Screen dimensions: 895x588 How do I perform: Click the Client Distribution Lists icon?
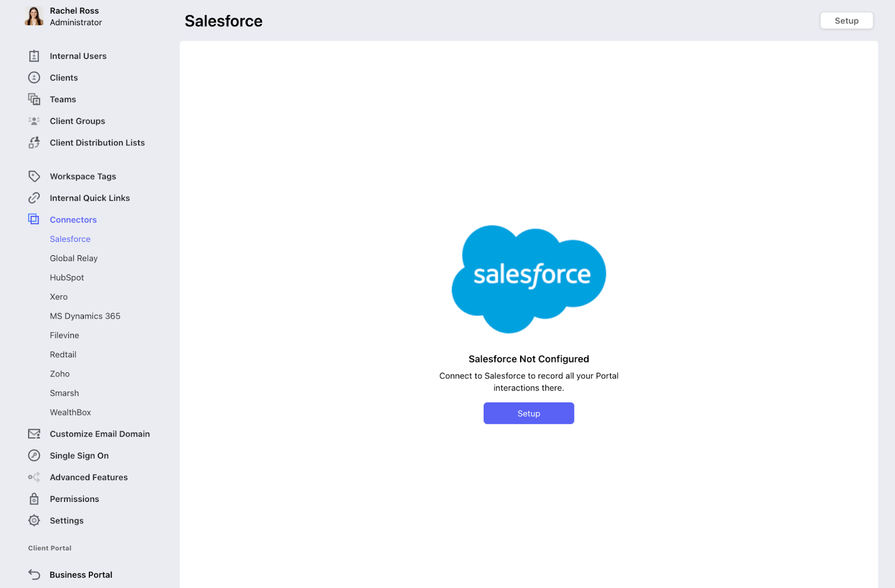tap(34, 143)
